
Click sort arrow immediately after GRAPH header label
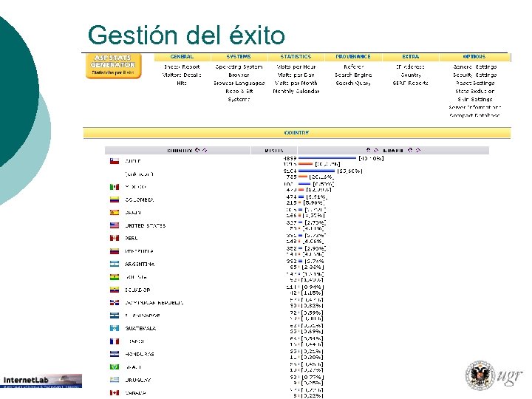410,150
